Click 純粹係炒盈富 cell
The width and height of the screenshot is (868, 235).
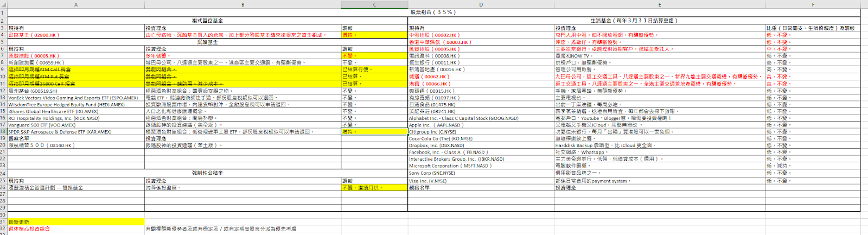(242, 187)
